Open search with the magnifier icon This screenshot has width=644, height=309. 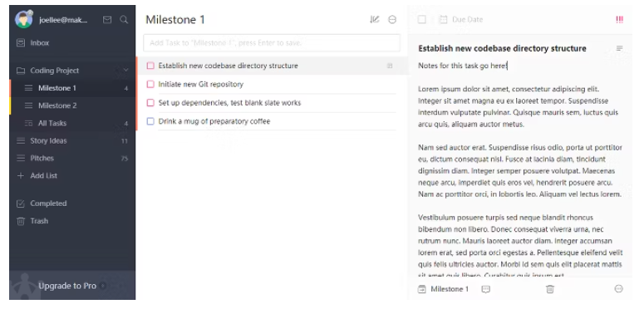pos(124,20)
